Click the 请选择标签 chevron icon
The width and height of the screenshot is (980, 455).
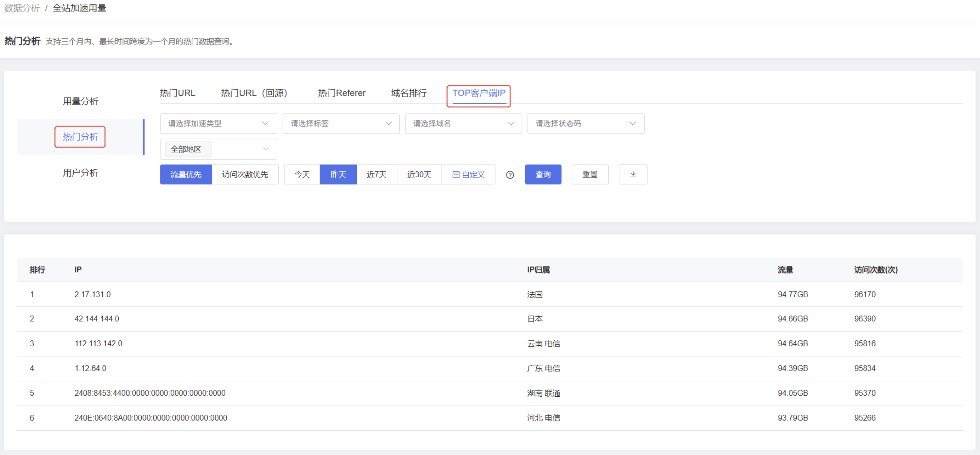(x=388, y=124)
